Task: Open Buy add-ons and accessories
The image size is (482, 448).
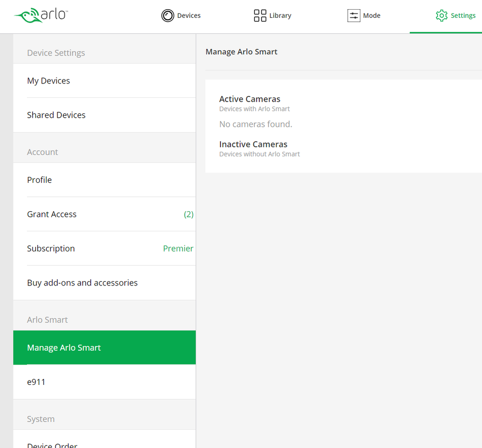Action: click(x=105, y=283)
